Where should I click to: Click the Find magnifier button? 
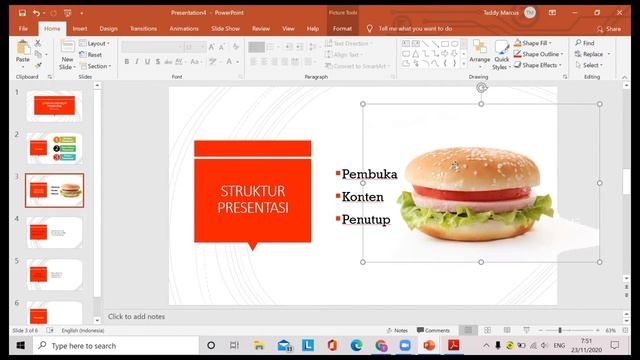pos(584,43)
